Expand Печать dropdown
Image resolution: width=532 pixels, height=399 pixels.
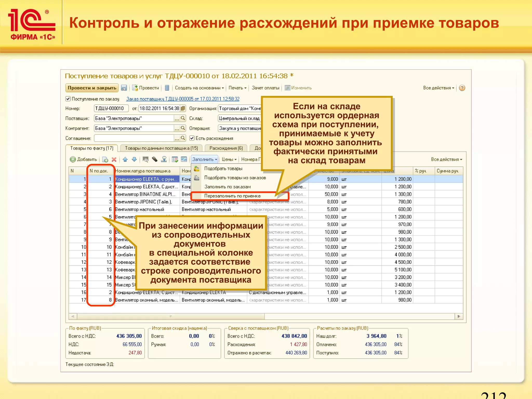click(237, 88)
